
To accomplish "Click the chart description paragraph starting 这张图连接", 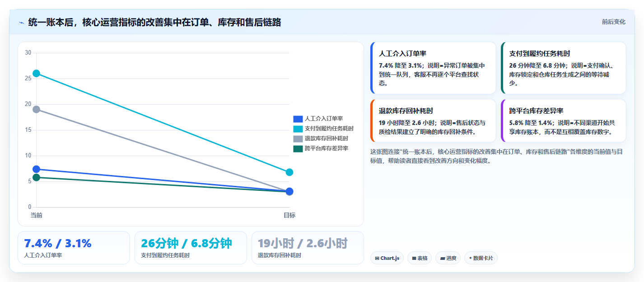I will pyautogui.click(x=496, y=156).
